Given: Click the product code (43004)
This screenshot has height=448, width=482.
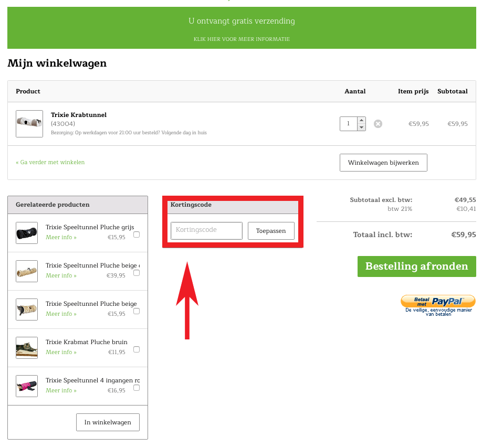Looking at the screenshot, I should pyautogui.click(x=63, y=124).
